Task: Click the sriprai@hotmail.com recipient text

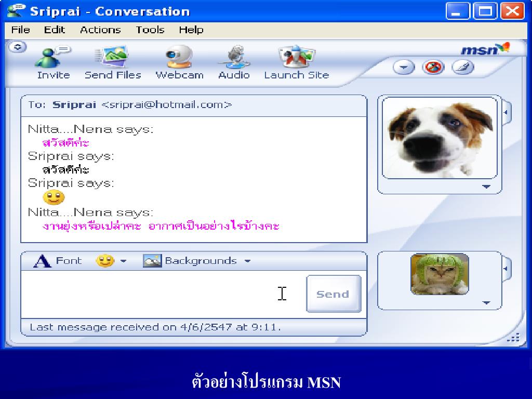Action: (167, 104)
